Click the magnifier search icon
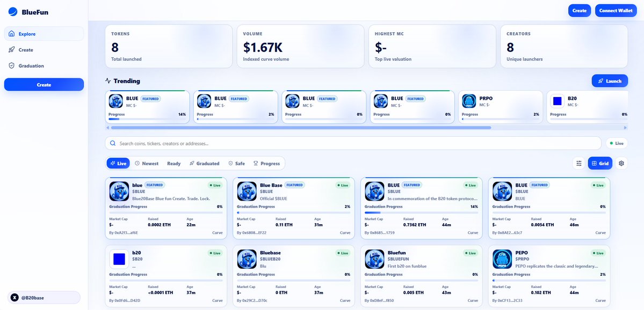The width and height of the screenshot is (644, 310). (113, 144)
